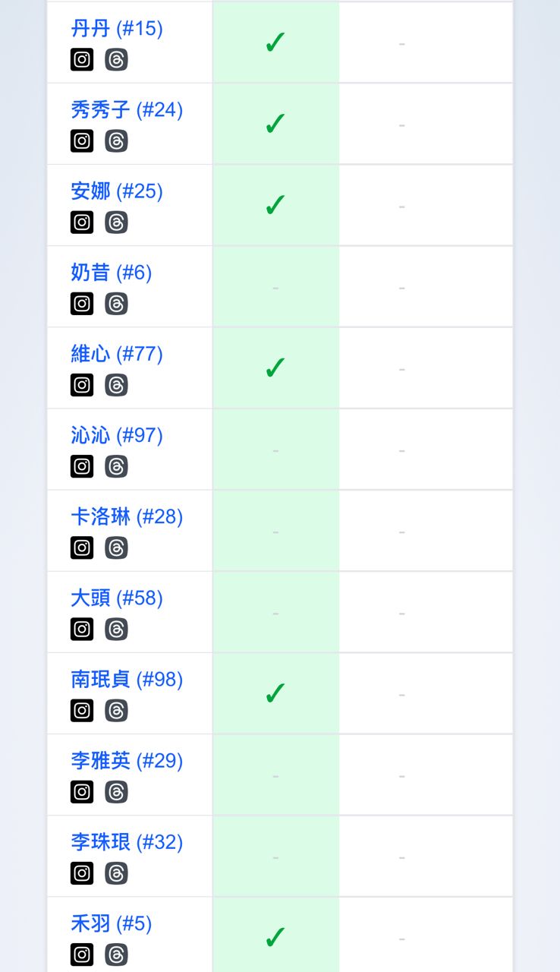This screenshot has width=560, height=972.
Task: Open the 丹丹 (#15) profile link
Action: click(x=117, y=29)
